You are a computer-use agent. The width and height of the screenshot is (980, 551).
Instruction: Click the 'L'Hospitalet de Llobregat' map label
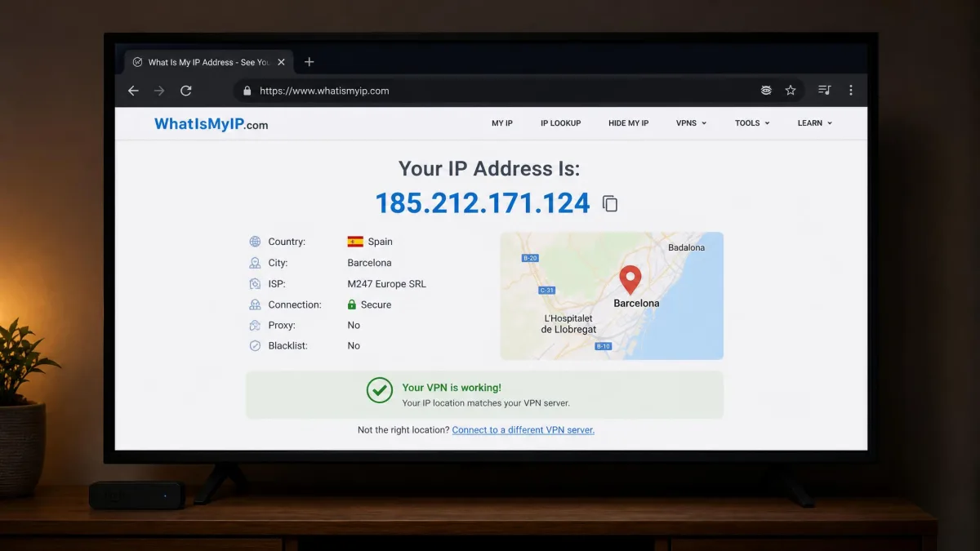[569, 324]
